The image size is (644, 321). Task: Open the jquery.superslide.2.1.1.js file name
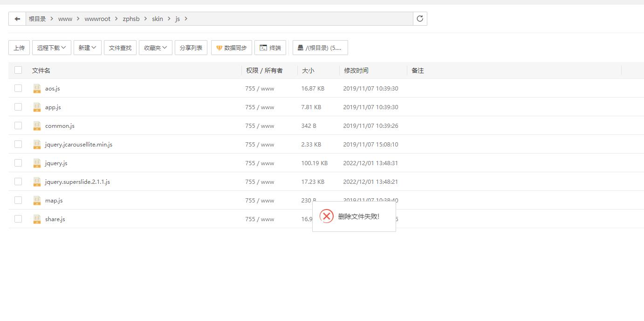click(77, 181)
